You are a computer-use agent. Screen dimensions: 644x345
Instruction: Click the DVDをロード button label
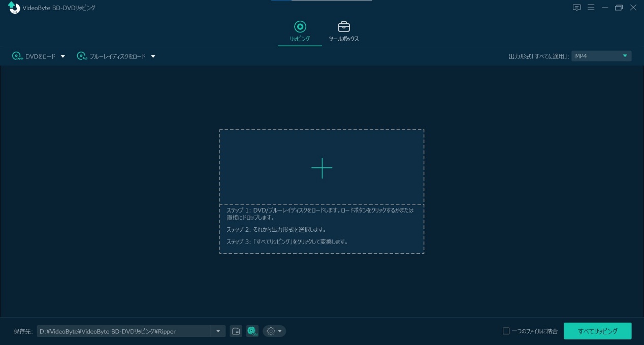click(41, 56)
